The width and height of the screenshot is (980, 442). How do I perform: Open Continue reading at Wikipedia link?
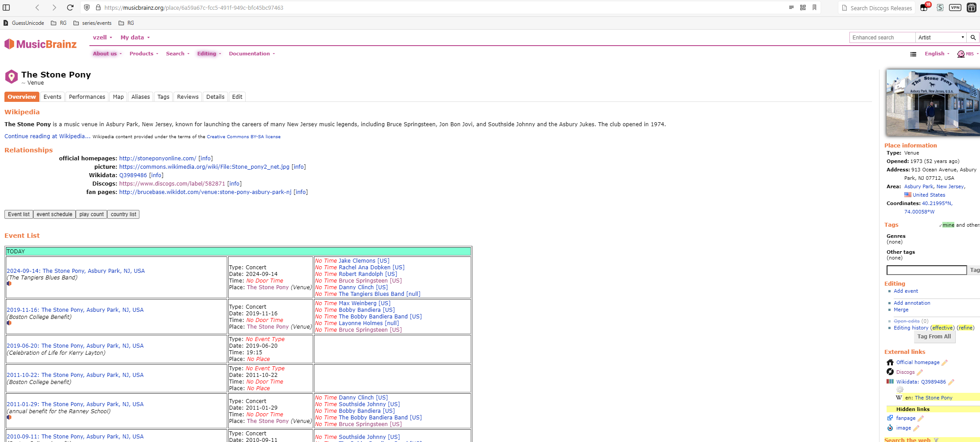tap(47, 136)
